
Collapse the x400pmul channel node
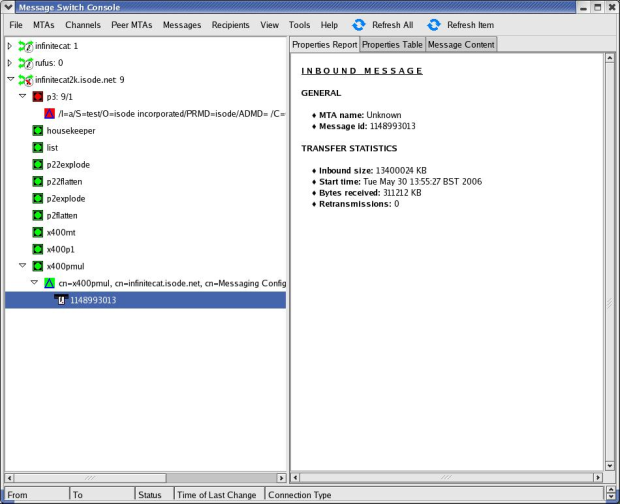(x=22, y=266)
